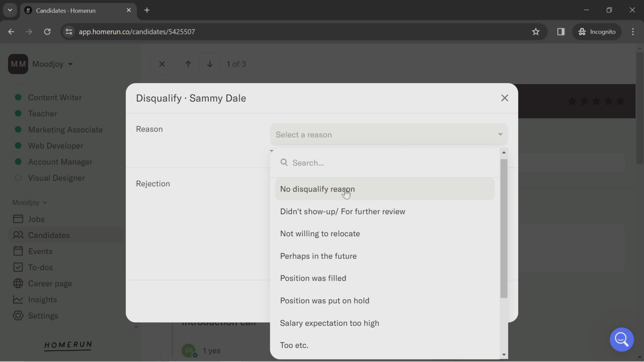
Task: Click the dropdown list scroll up arrow
Action: (x=504, y=152)
